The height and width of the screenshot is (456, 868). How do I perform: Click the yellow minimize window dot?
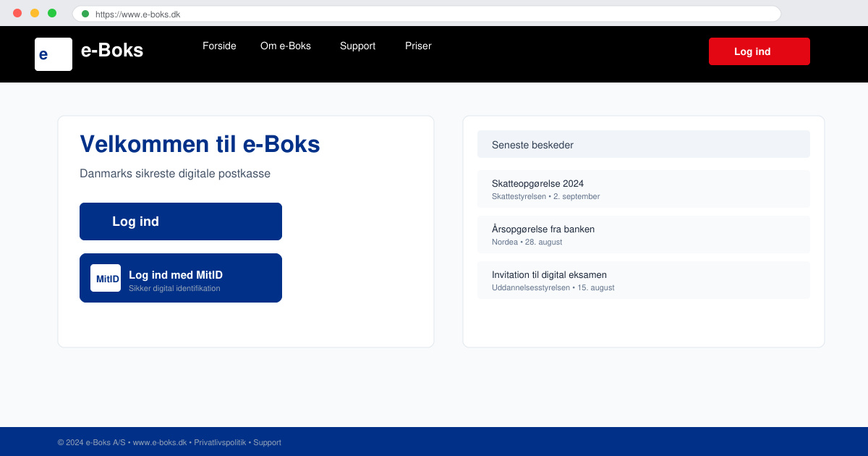coord(35,13)
